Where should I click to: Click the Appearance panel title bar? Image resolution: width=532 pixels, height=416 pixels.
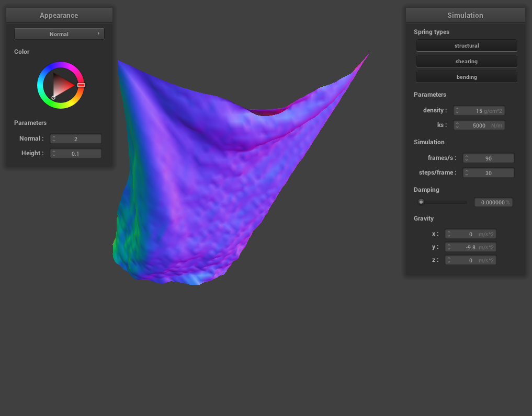pos(59,15)
